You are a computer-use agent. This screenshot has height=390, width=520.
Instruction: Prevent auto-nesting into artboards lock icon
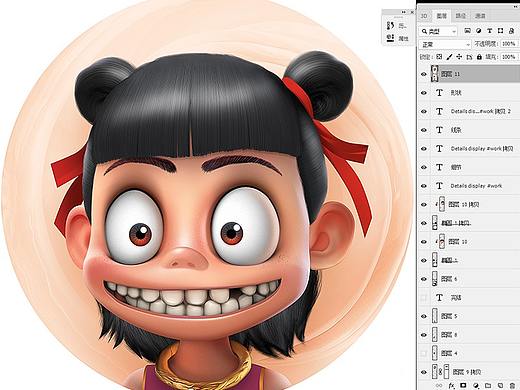tap(469, 57)
